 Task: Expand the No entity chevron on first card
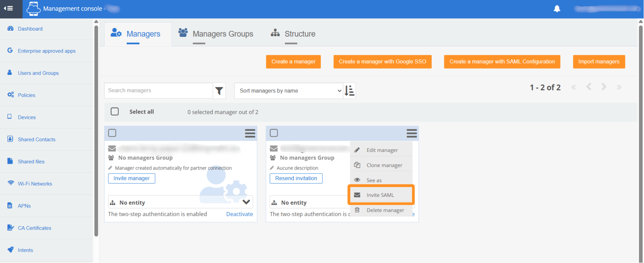point(246,202)
